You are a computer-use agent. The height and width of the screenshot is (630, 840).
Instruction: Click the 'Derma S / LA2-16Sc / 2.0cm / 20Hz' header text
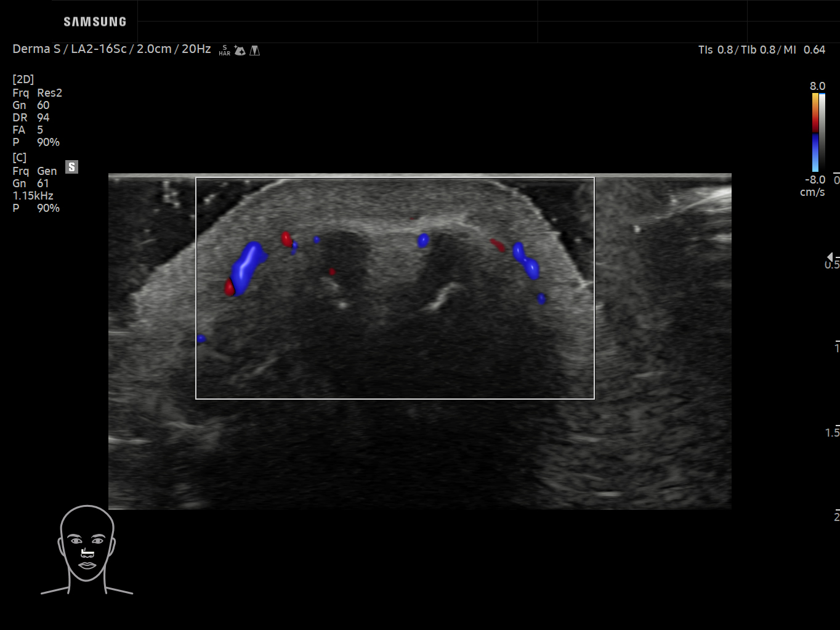[111, 49]
